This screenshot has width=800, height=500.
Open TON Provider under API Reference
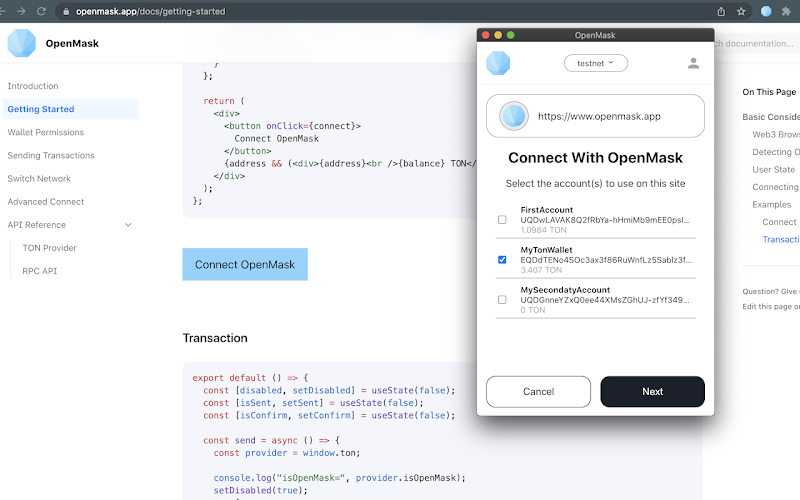coord(49,248)
